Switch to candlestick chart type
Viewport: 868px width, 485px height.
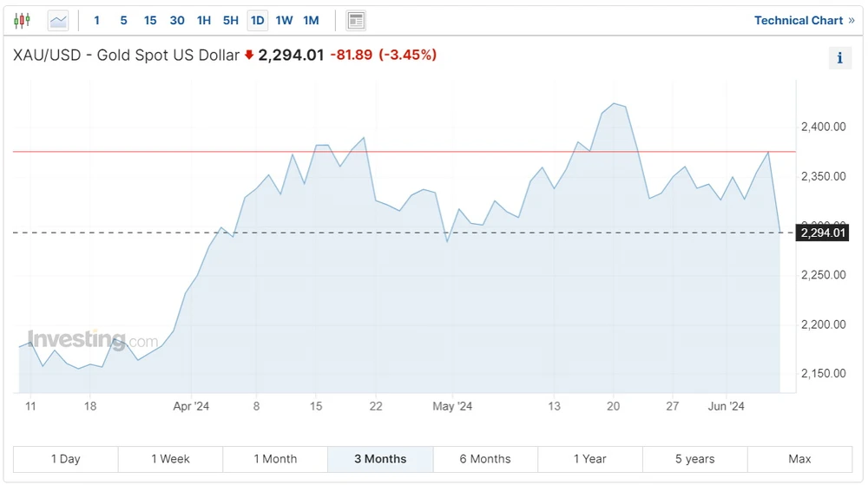(x=22, y=20)
